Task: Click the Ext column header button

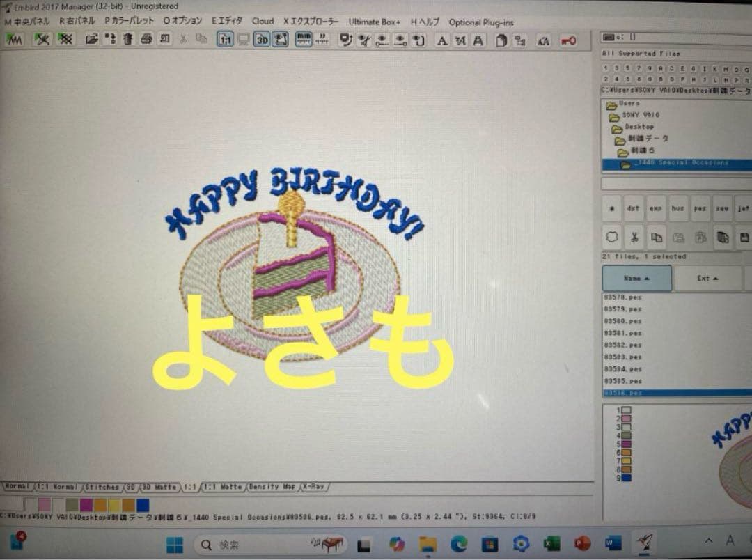Action: coord(707,279)
